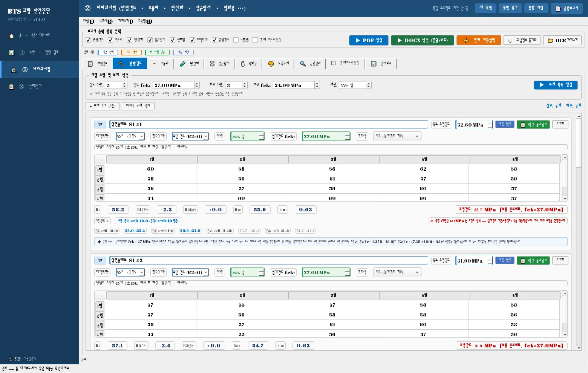Click the chart icon on the 전차비교 tab
The height and width of the screenshot is (373, 588).
point(374,64)
